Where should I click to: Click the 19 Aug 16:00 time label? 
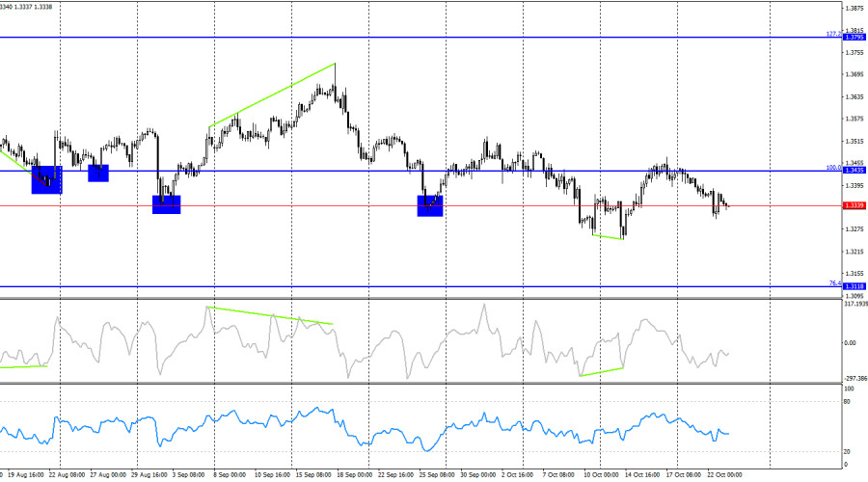(26, 475)
